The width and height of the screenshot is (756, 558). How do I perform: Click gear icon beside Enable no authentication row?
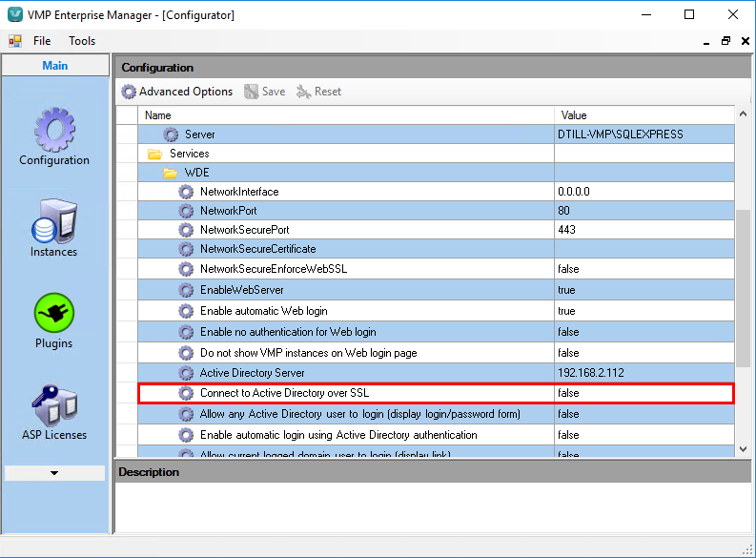[x=186, y=332]
